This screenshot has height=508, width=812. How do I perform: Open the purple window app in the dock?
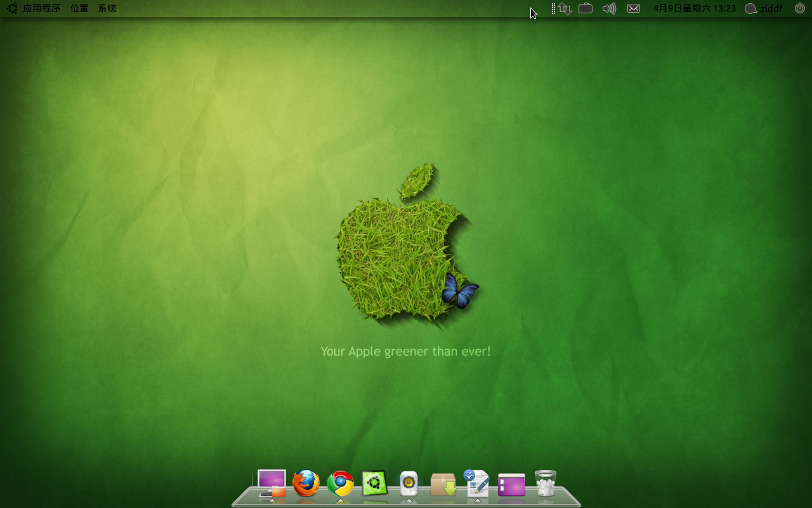point(511,485)
